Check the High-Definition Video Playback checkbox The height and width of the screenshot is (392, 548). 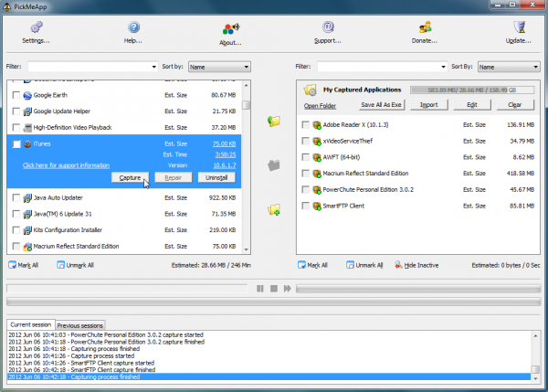16,128
